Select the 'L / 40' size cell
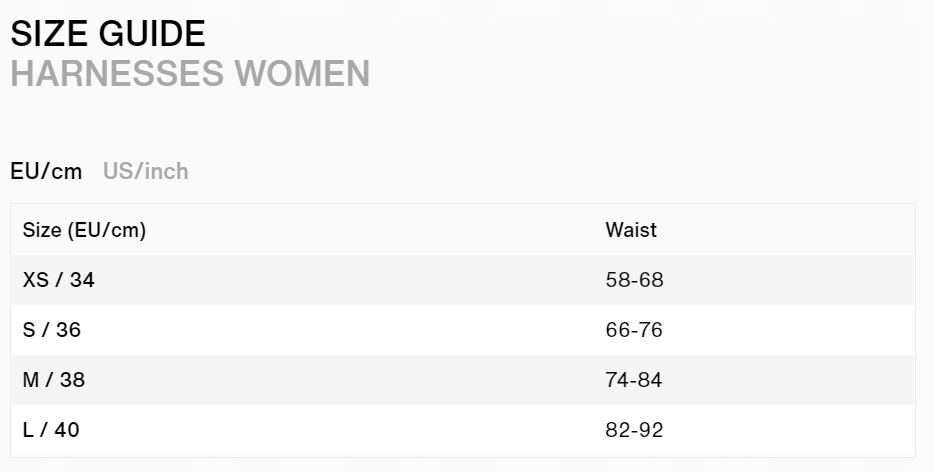Screen dimensions: 934x472 click(51, 430)
